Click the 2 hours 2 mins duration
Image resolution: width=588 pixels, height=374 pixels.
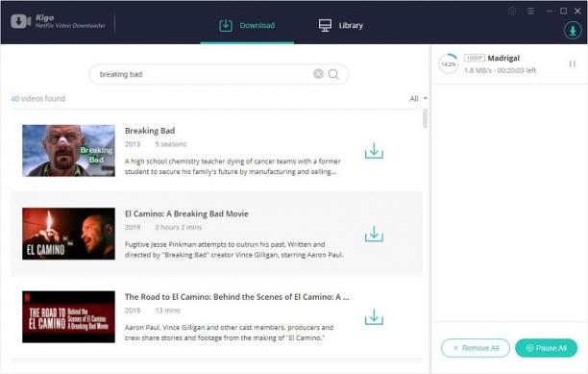179,227
